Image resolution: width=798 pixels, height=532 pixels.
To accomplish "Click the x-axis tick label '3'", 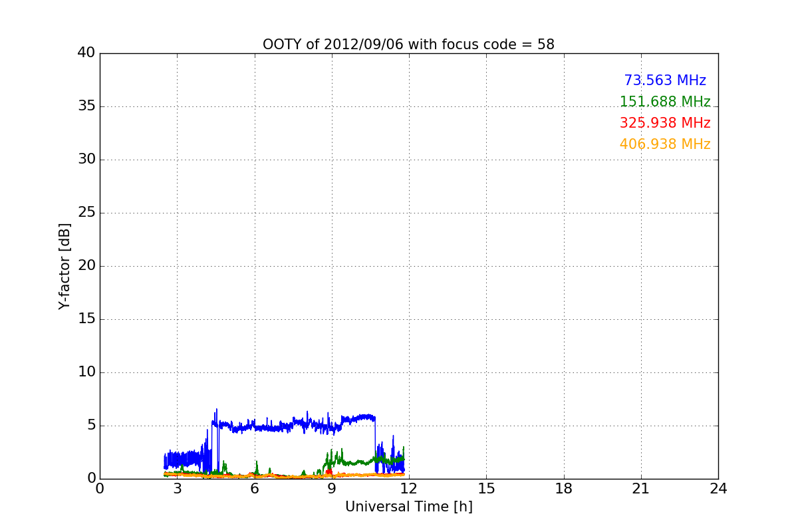I will coord(177,489).
